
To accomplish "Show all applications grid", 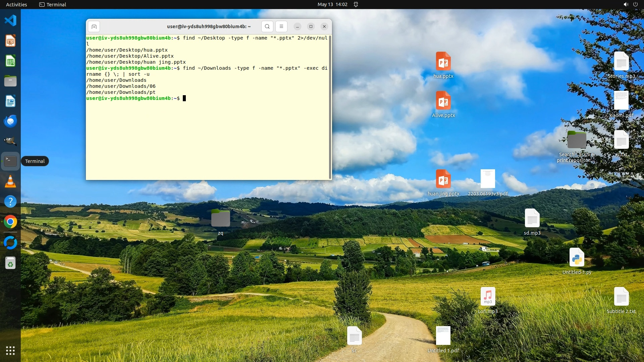I will click(x=10, y=351).
